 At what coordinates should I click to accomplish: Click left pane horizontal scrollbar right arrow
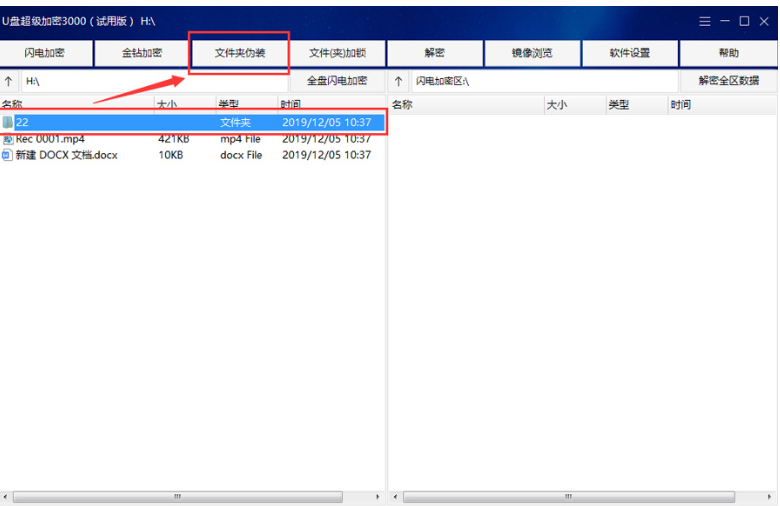377,496
